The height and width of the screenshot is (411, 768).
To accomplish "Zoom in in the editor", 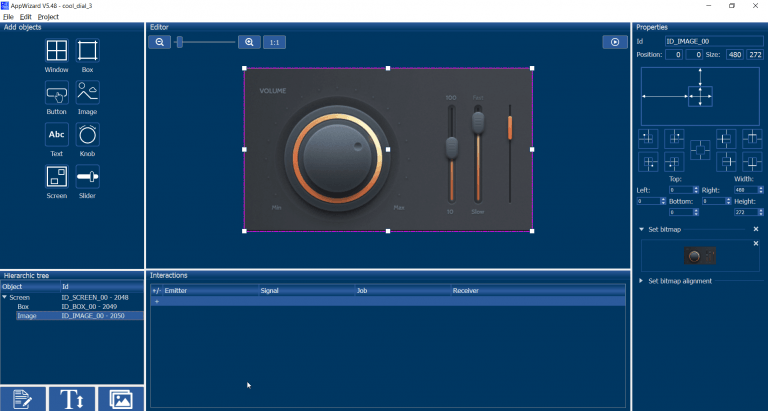I will [x=249, y=42].
